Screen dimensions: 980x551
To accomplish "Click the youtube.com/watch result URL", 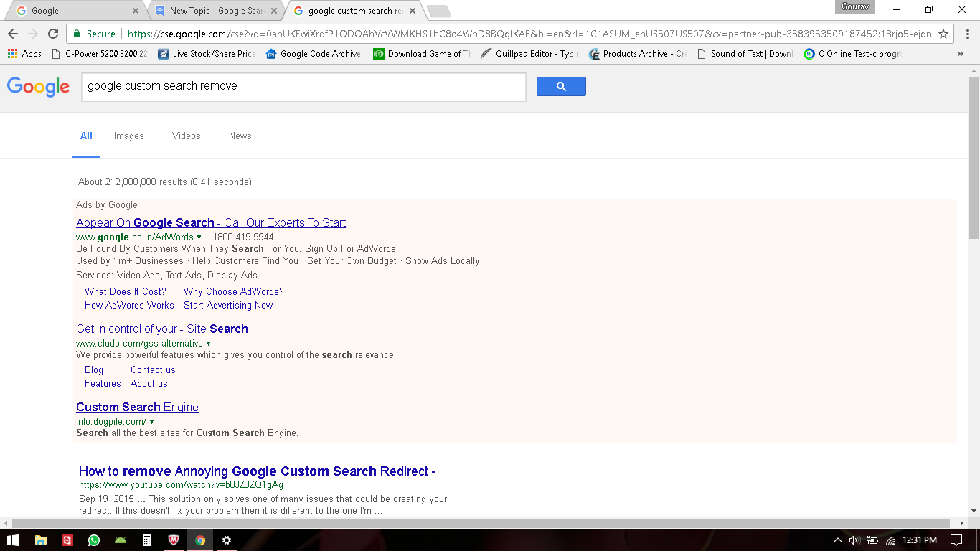I will 181,485.
